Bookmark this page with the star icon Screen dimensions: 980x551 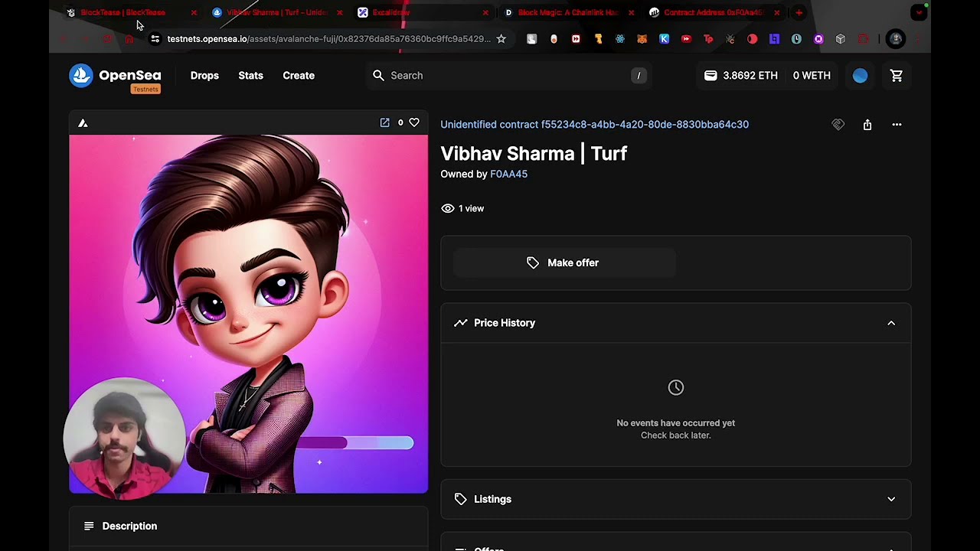tap(501, 39)
